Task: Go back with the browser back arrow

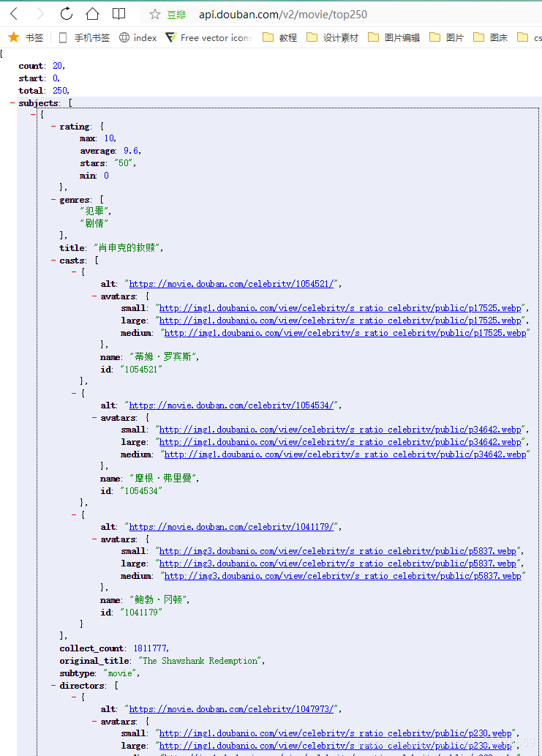Action: (x=14, y=14)
